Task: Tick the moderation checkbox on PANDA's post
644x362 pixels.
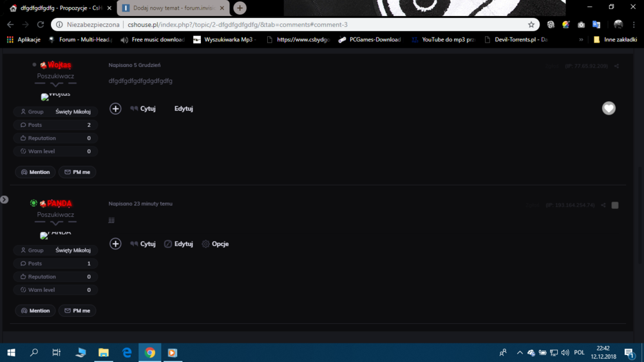Action: pos(615,205)
